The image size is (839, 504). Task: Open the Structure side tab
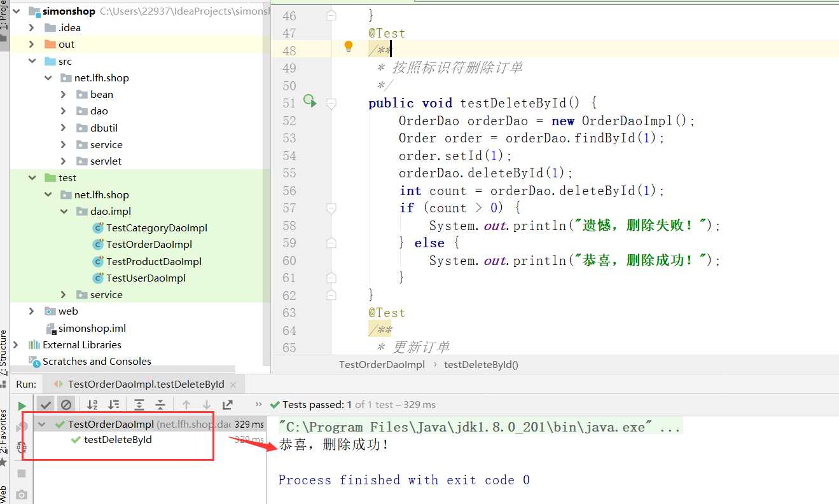point(4,353)
